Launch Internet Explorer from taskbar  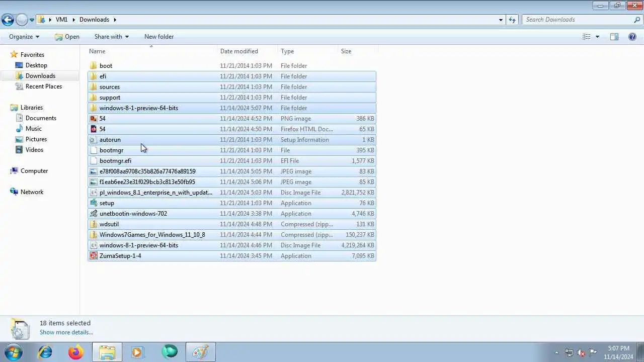45,352
